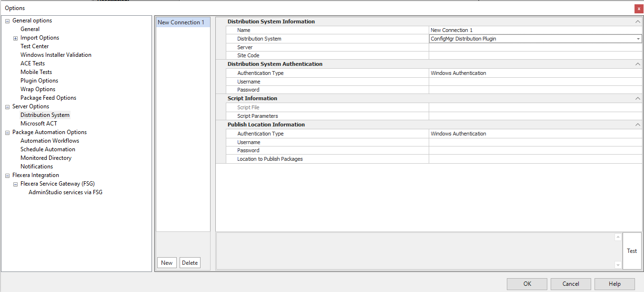
Task: Close the Options dialog window
Action: pos(638,9)
